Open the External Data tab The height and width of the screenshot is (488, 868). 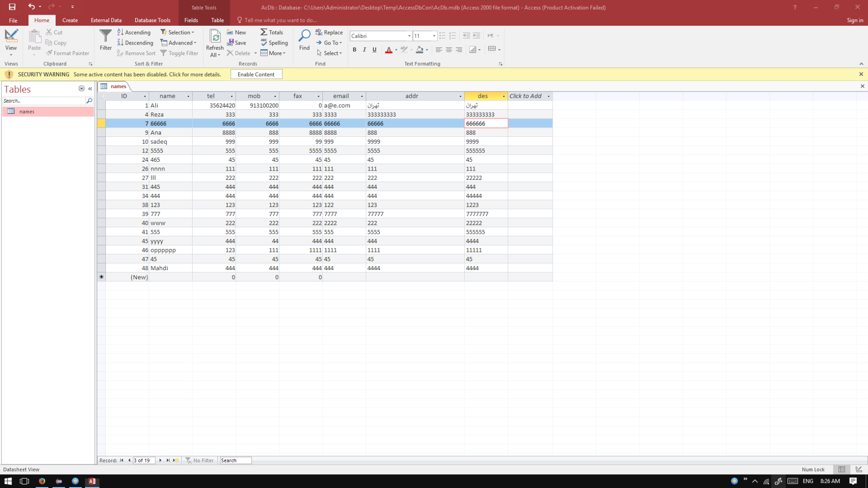click(x=106, y=20)
